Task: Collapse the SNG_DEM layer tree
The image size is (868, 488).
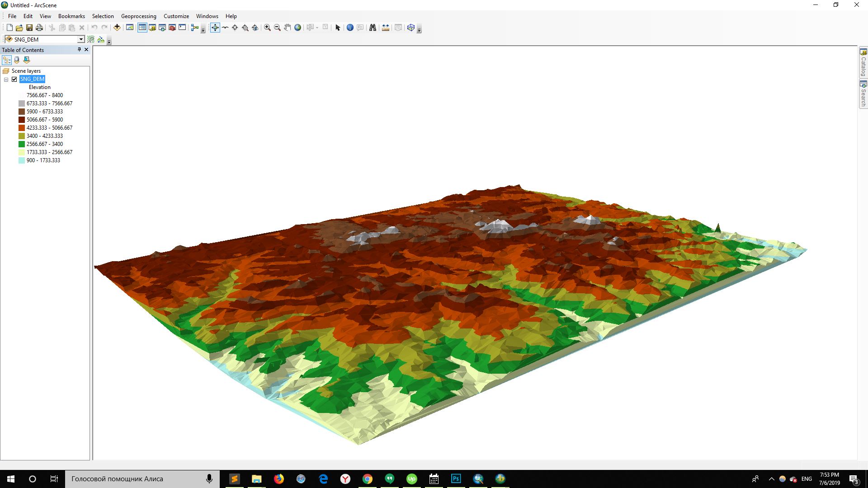Action: click(x=6, y=79)
